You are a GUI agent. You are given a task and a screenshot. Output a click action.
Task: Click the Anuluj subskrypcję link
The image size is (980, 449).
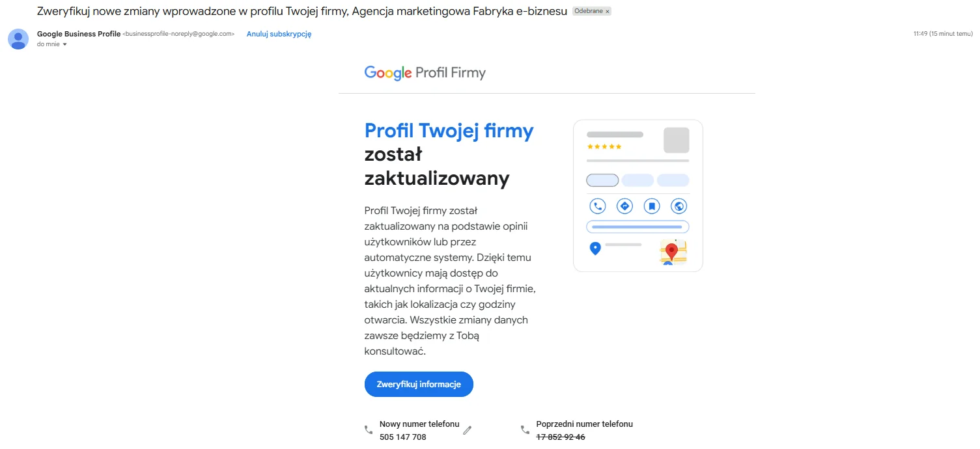(279, 34)
